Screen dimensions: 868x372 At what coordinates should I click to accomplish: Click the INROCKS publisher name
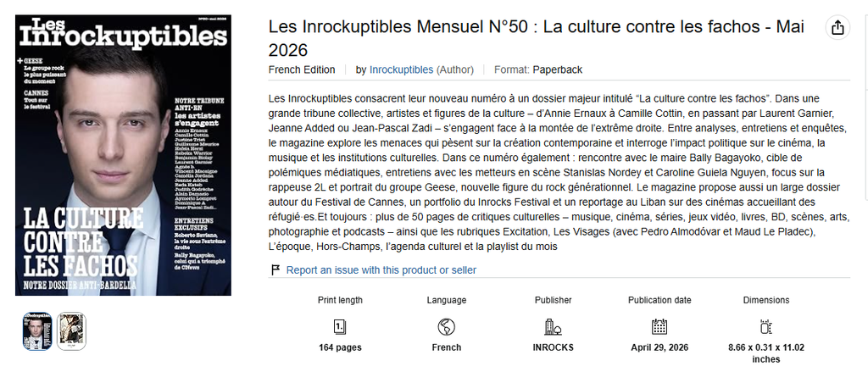click(x=553, y=347)
